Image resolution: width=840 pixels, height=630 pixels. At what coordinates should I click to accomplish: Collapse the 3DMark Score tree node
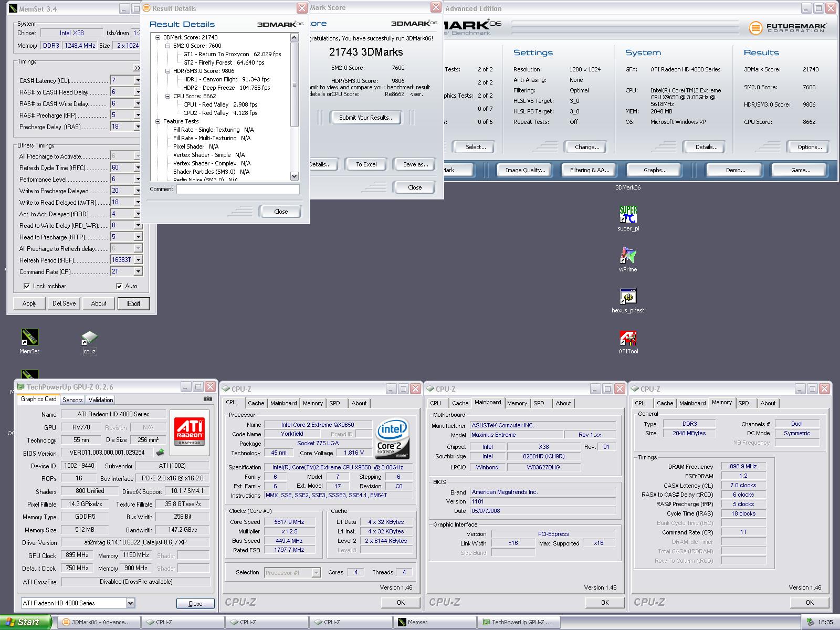158,37
